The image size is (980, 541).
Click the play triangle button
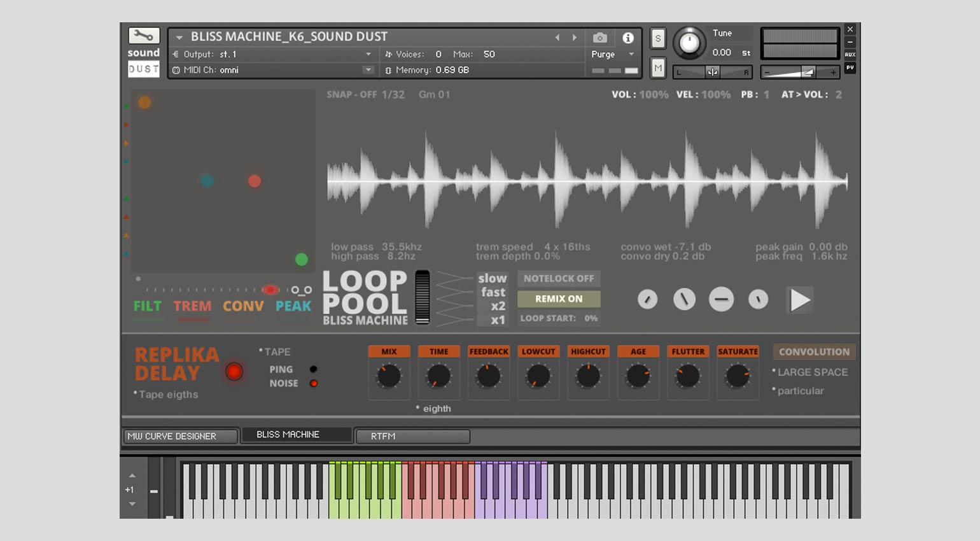(x=800, y=300)
